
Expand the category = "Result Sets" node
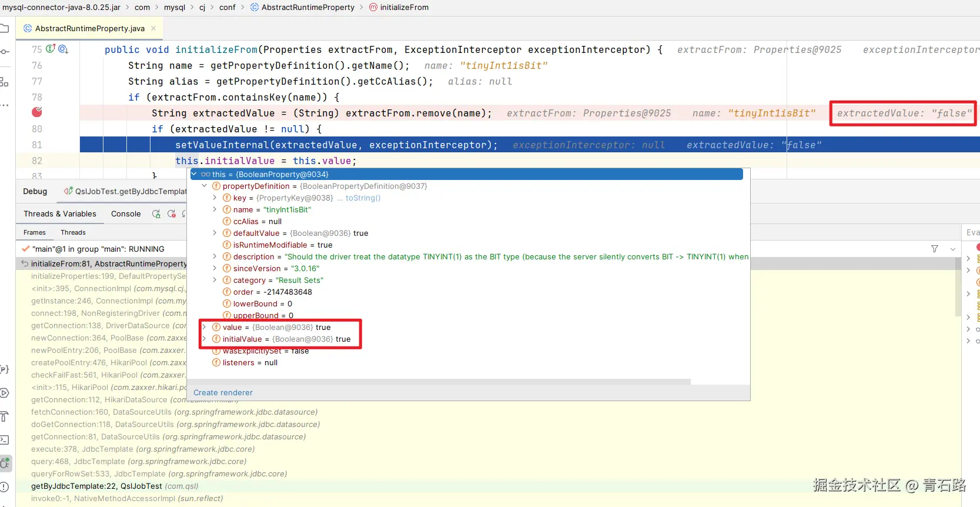click(215, 280)
